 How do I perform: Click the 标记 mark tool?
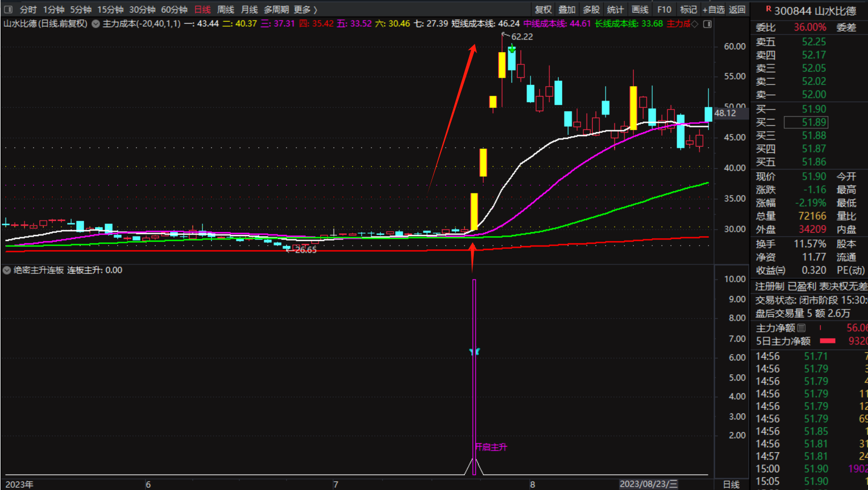pos(688,9)
